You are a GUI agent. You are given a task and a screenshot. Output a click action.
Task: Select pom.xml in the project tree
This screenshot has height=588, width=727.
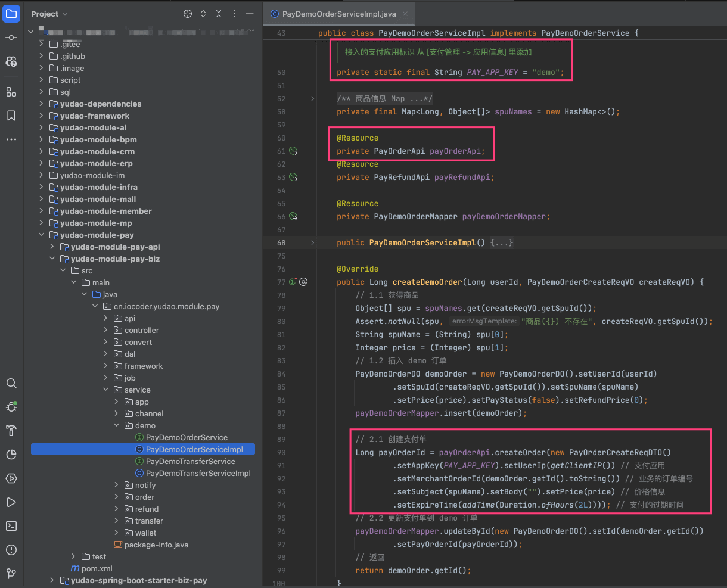point(97,568)
